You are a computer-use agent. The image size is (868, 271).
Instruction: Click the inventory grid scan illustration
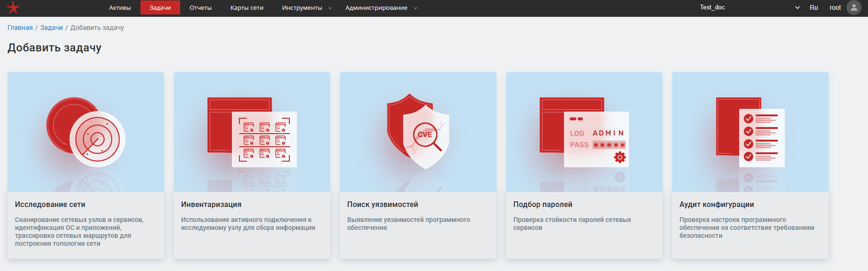252,132
